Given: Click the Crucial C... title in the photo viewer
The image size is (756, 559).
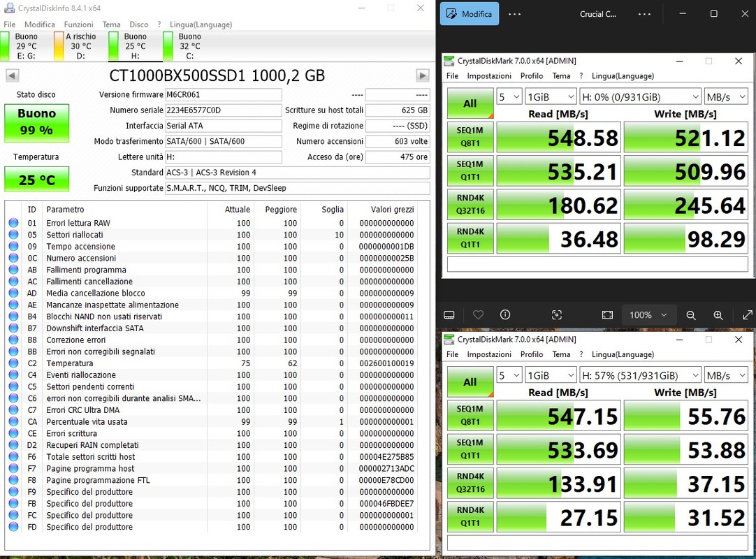Looking at the screenshot, I should point(598,14).
